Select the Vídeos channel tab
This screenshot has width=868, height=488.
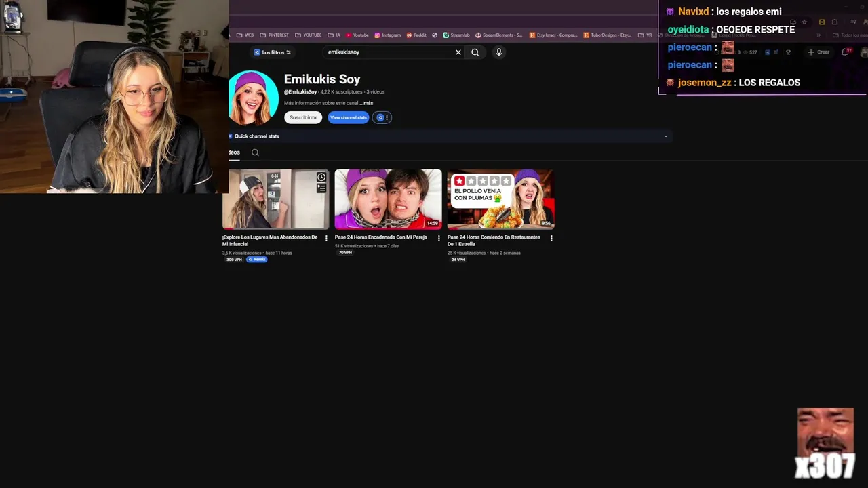click(x=234, y=152)
